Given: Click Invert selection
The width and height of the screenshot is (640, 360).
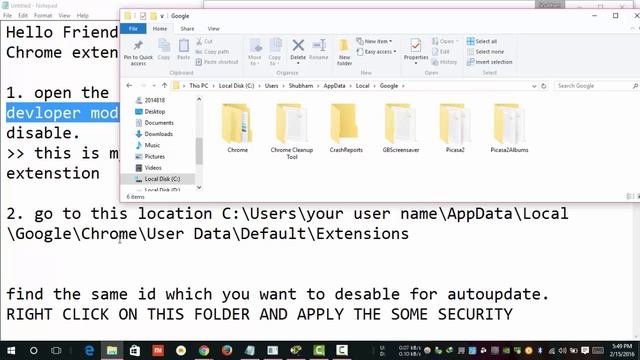Looking at the screenshot, I should click(x=489, y=62).
